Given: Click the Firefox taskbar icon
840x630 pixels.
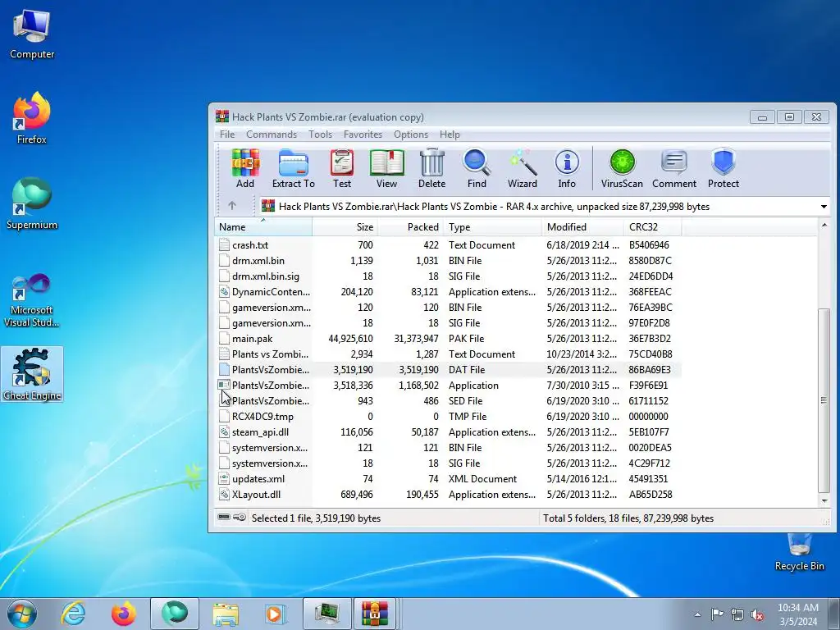Looking at the screenshot, I should pyautogui.click(x=124, y=614).
